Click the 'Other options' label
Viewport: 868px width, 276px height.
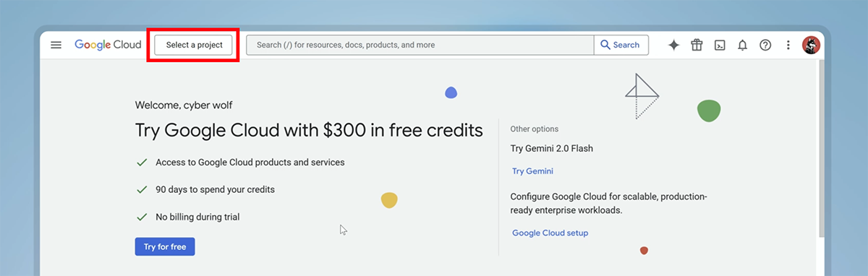535,129
